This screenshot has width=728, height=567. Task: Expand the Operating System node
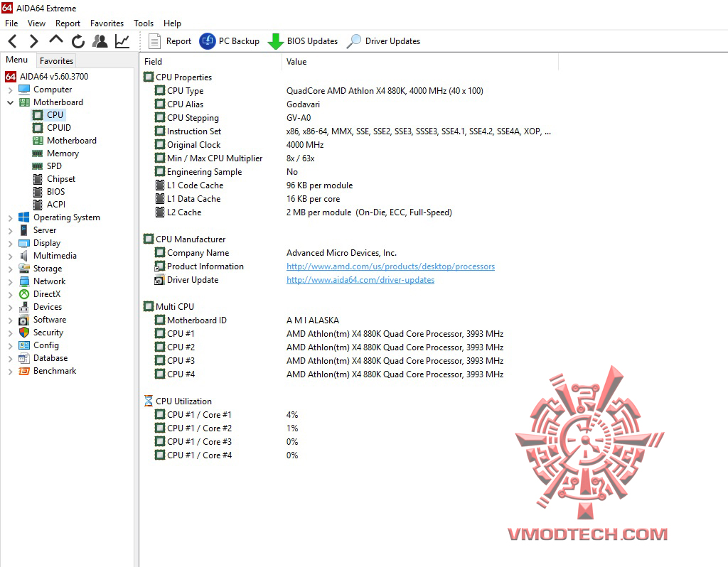point(10,217)
